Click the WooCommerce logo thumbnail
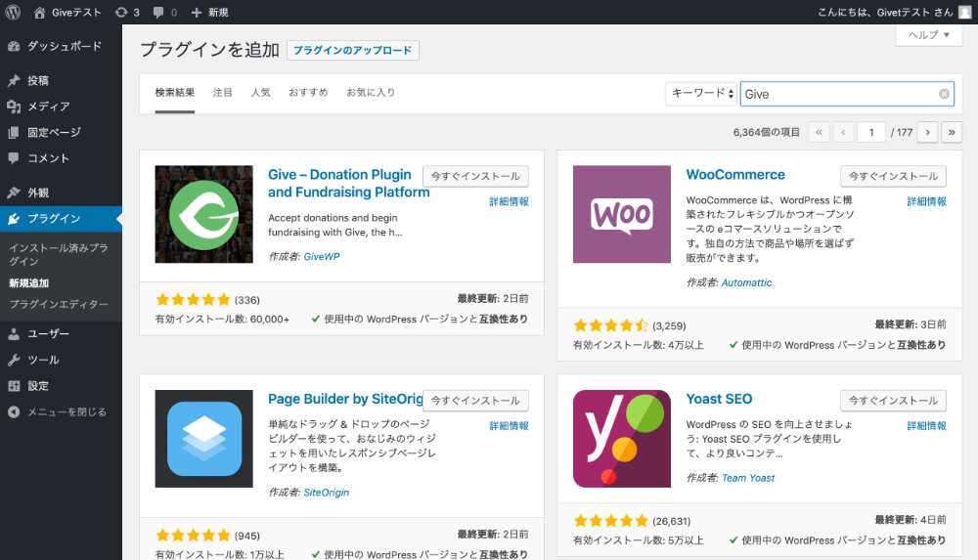 click(622, 214)
